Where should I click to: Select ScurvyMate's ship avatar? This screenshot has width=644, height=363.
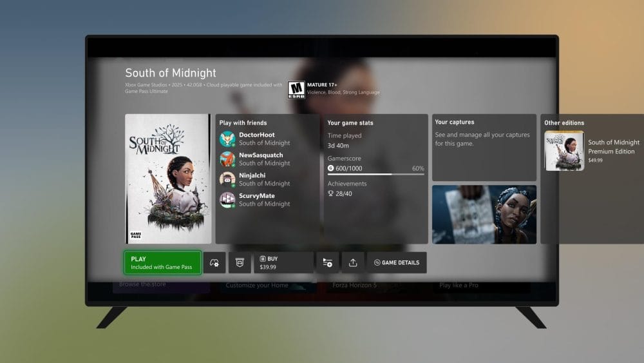[227, 200]
